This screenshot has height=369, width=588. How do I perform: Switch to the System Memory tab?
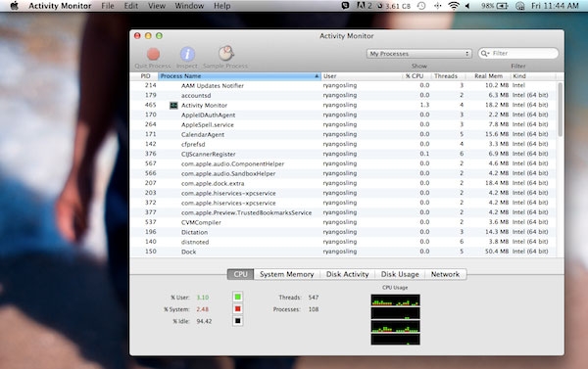pos(287,274)
